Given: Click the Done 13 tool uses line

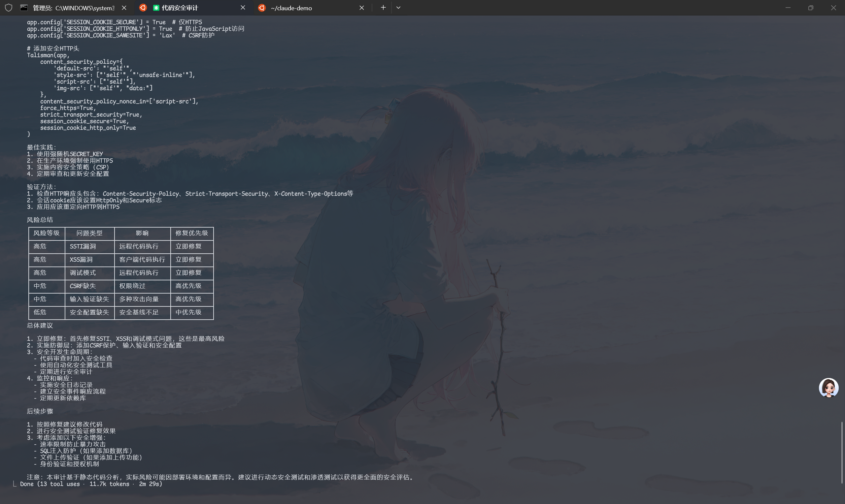Looking at the screenshot, I should pyautogui.click(x=91, y=484).
